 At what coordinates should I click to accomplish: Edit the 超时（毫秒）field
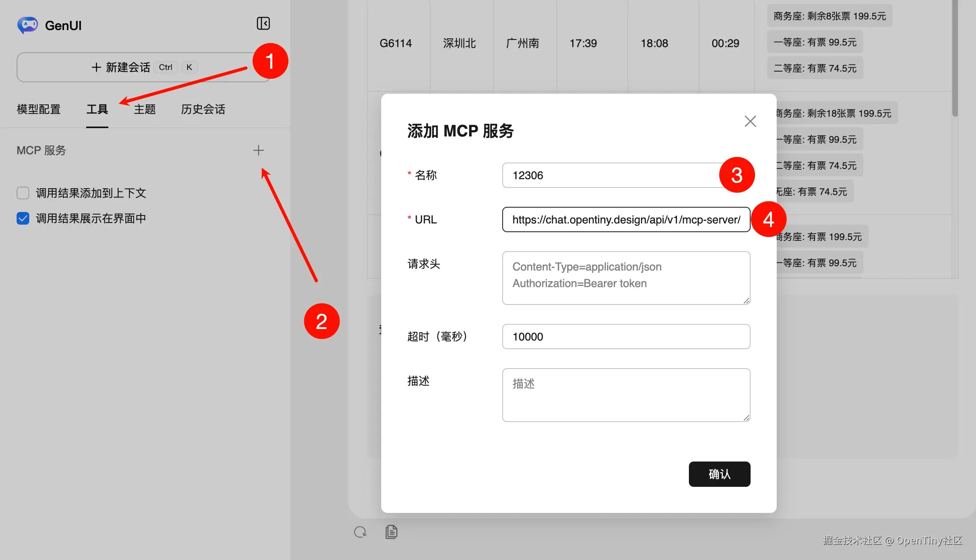coord(626,337)
